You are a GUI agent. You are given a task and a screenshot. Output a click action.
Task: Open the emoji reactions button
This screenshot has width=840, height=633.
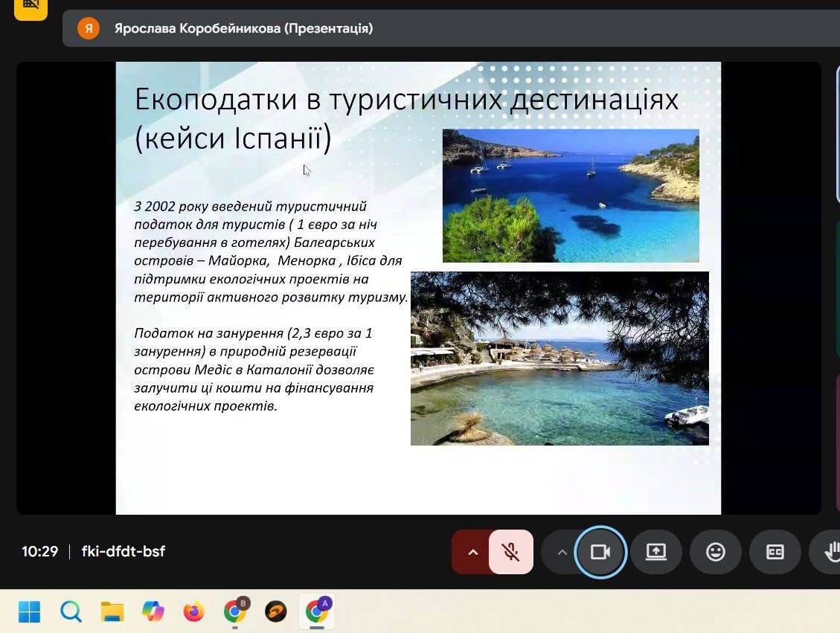(715, 552)
